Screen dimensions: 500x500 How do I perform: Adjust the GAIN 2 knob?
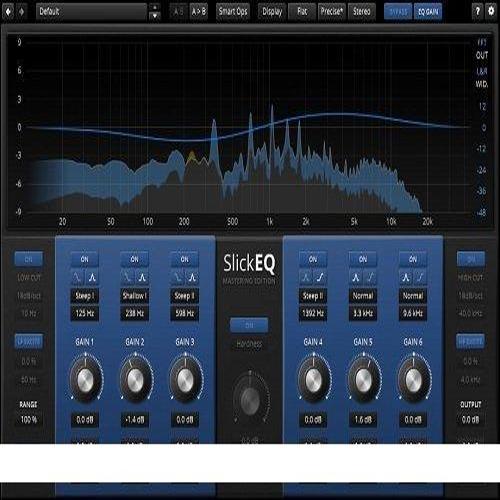(x=135, y=379)
